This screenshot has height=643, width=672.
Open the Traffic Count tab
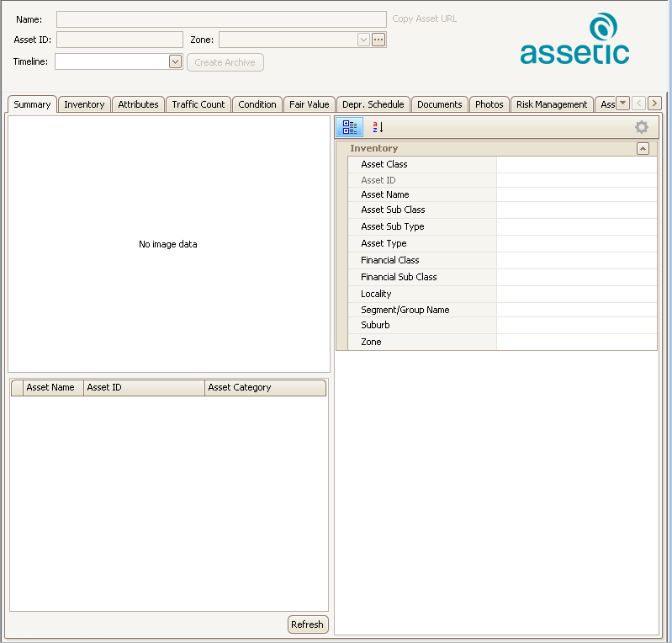(x=198, y=104)
